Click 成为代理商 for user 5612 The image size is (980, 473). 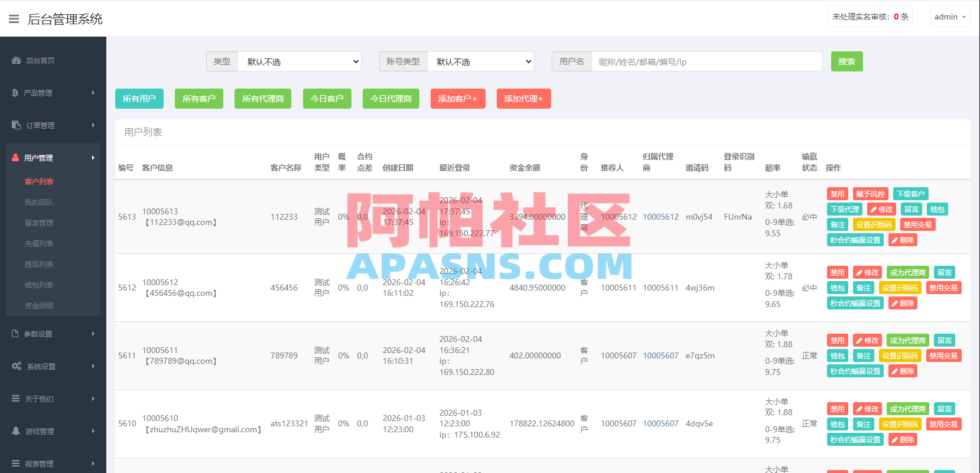[908, 272]
